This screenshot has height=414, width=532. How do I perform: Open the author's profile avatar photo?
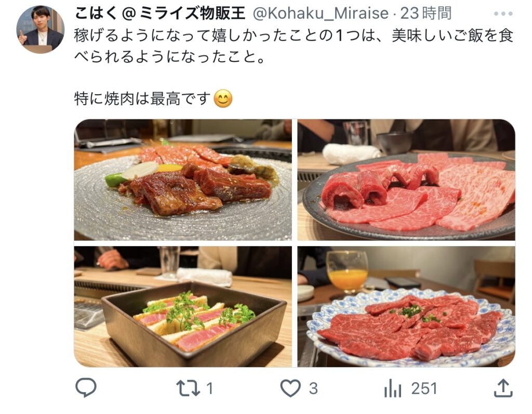tap(41, 30)
